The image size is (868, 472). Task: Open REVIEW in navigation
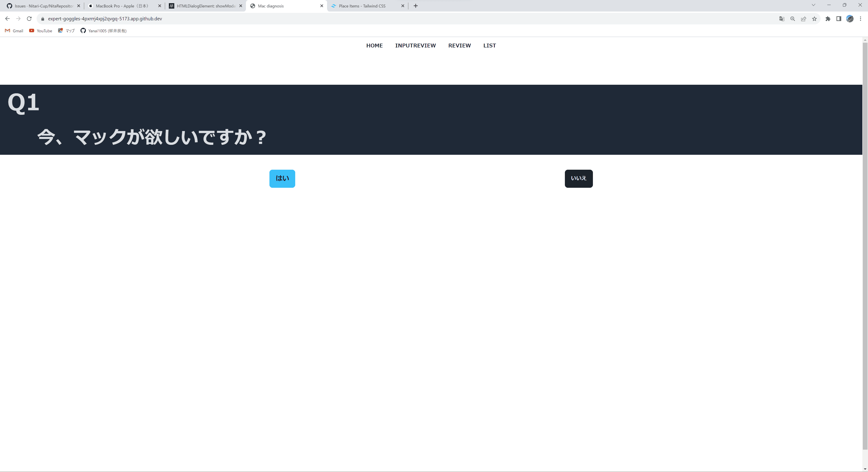(460, 45)
